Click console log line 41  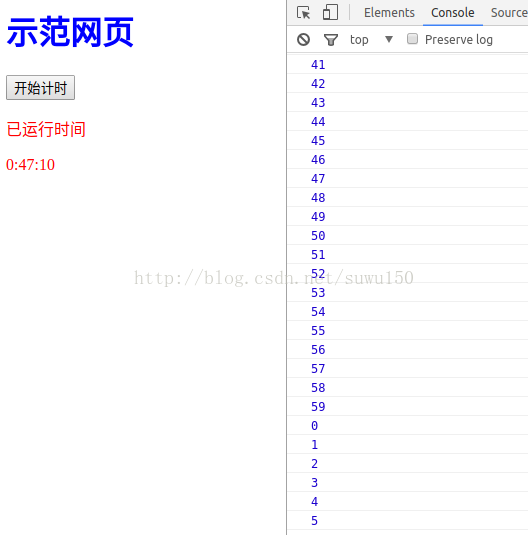[x=408, y=64]
